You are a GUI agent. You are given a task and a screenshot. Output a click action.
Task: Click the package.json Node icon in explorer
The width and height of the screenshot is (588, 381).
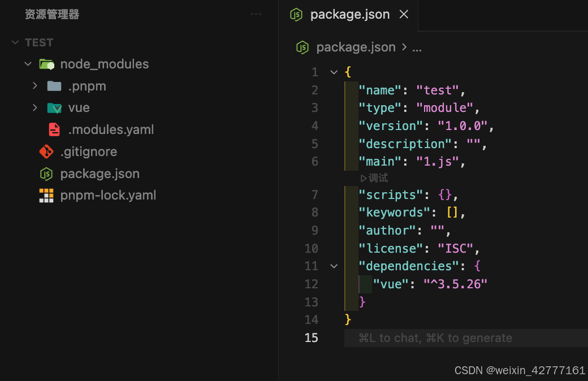coord(46,174)
